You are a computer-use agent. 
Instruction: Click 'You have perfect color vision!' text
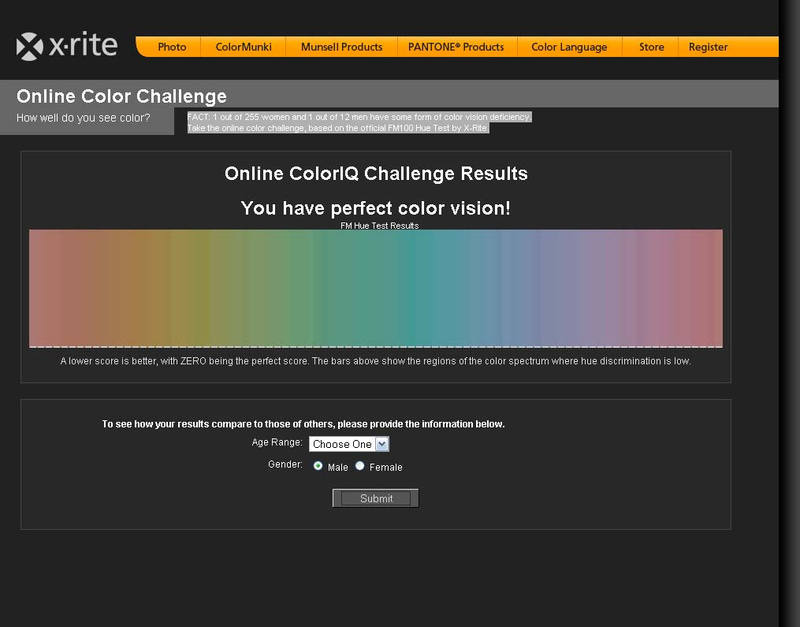pos(376,208)
